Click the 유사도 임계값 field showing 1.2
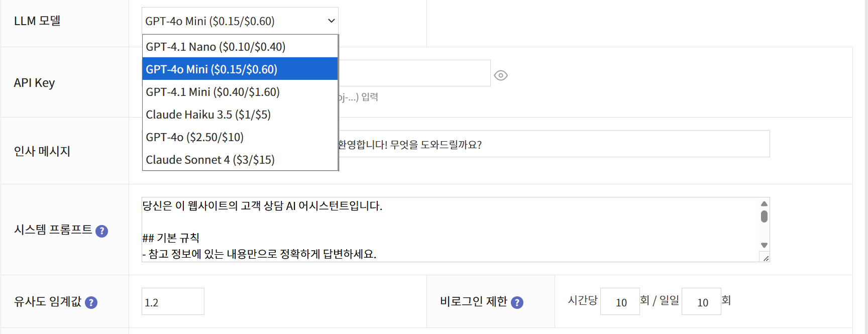The width and height of the screenshot is (868, 334). click(173, 302)
